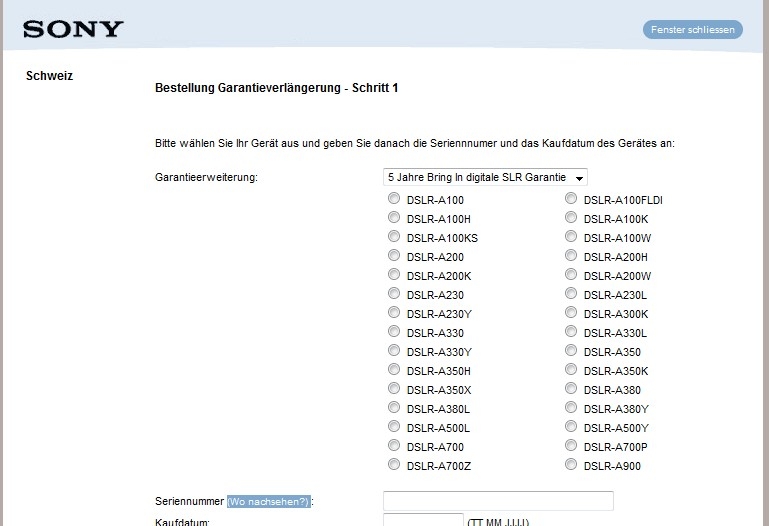Select the DSLR-A700P radio button

tap(571, 446)
